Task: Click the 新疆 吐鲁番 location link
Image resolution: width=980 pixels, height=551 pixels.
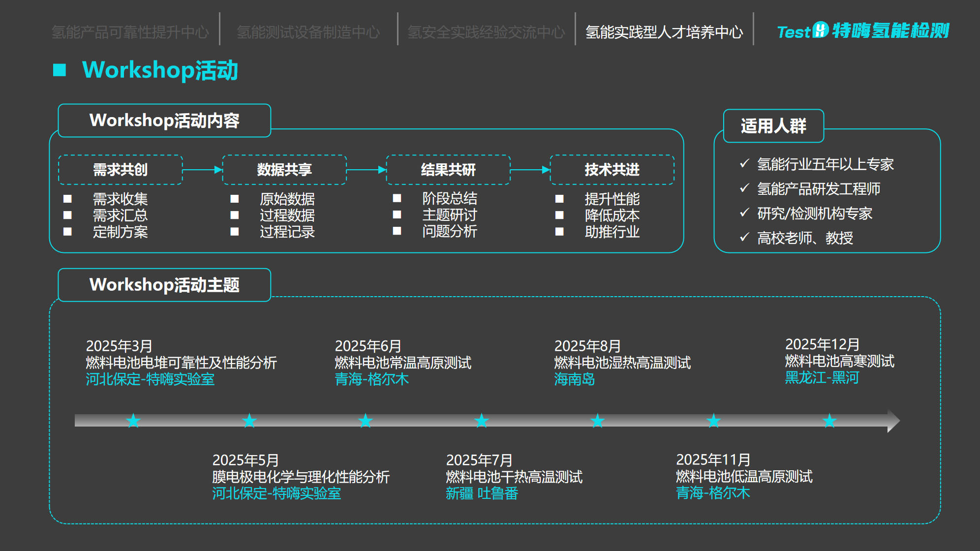Action: pos(482,493)
